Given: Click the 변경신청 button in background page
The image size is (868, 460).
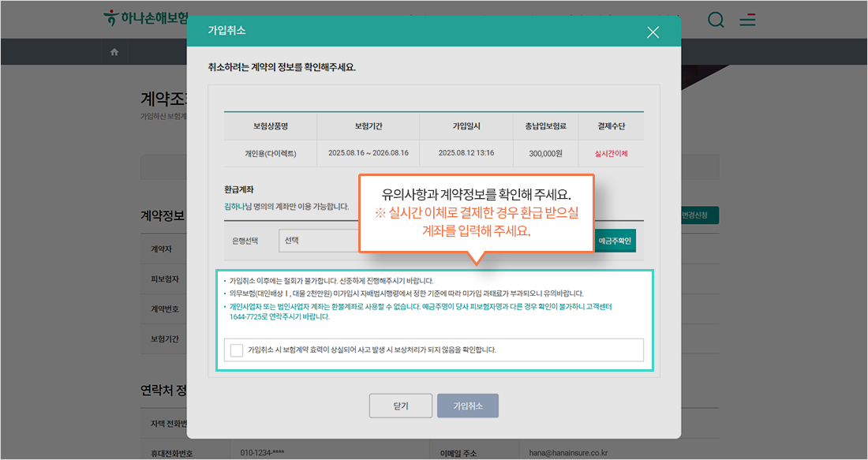Looking at the screenshot, I should 700,215.
